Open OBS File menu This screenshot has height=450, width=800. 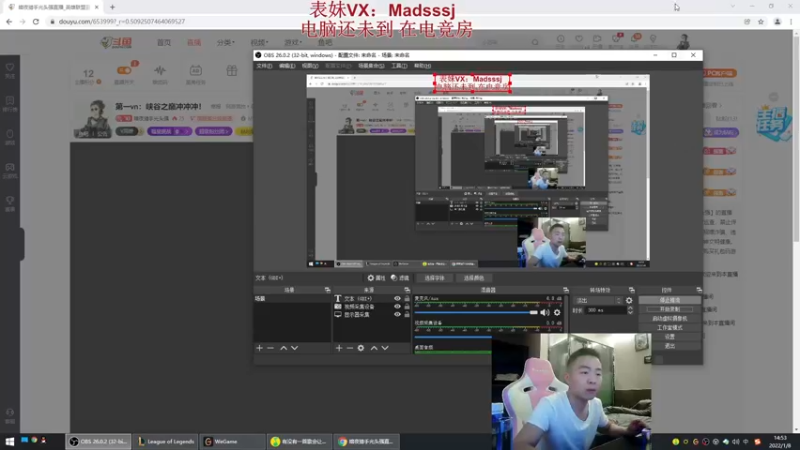264,66
